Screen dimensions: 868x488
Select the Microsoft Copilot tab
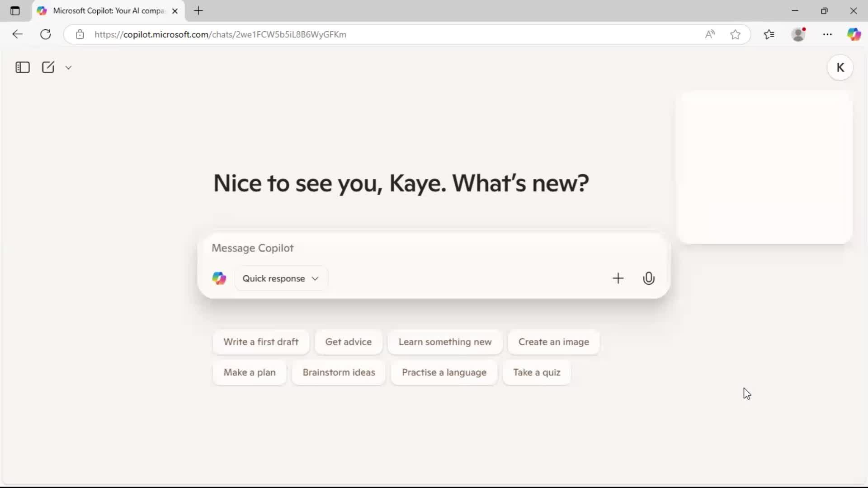[108, 11]
